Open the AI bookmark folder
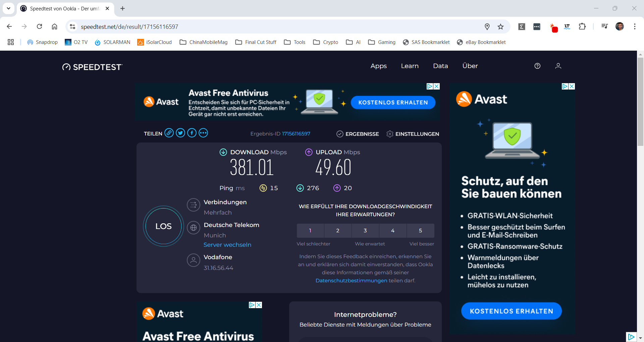This screenshot has width=644, height=342. [353, 42]
